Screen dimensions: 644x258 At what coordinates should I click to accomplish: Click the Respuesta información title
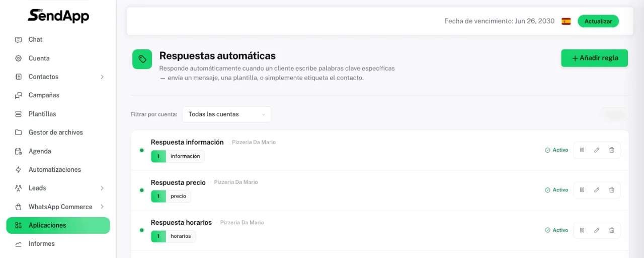tap(187, 142)
